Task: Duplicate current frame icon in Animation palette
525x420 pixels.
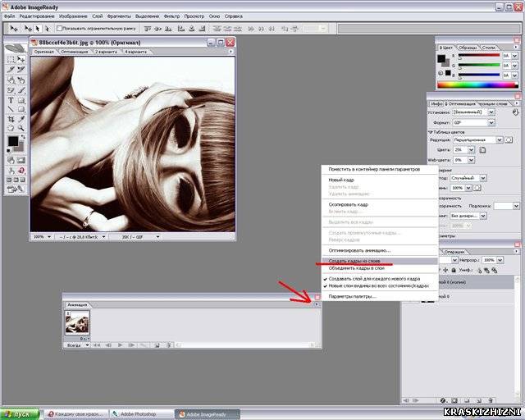Action: click(157, 345)
